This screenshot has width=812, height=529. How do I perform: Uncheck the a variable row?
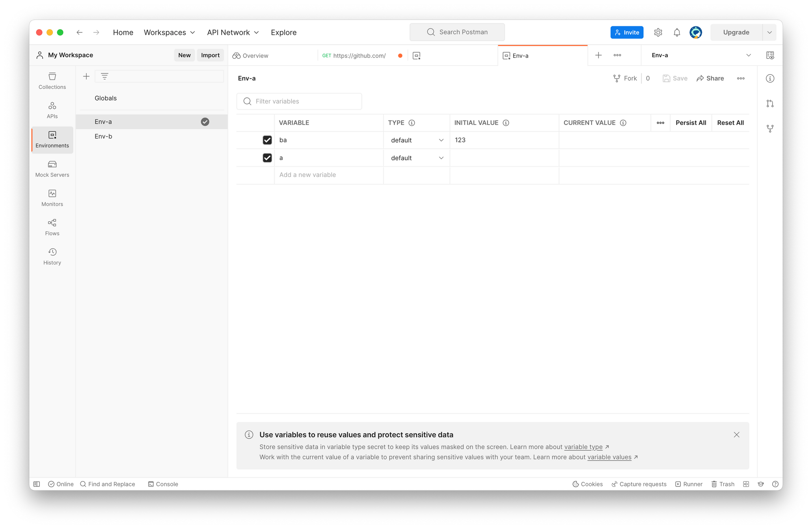267,157
